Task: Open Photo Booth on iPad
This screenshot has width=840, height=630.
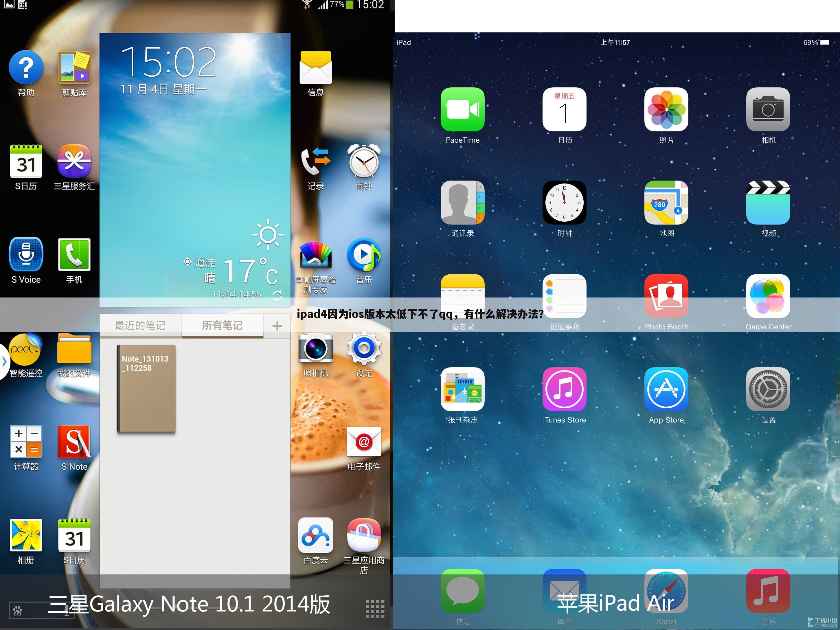Action: pyautogui.click(x=666, y=296)
